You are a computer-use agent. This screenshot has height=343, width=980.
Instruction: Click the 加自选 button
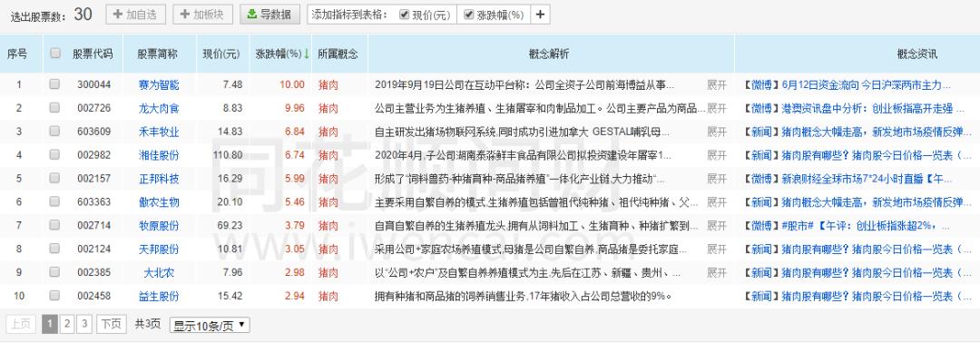135,15
